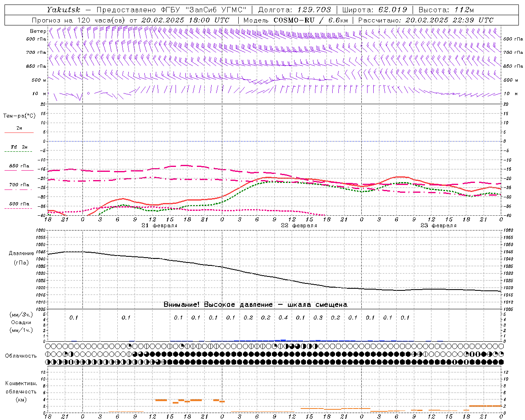525x420 pixels.
Task: Click the Конвективн. label of convective cloud panel
Action: [x=21, y=383]
